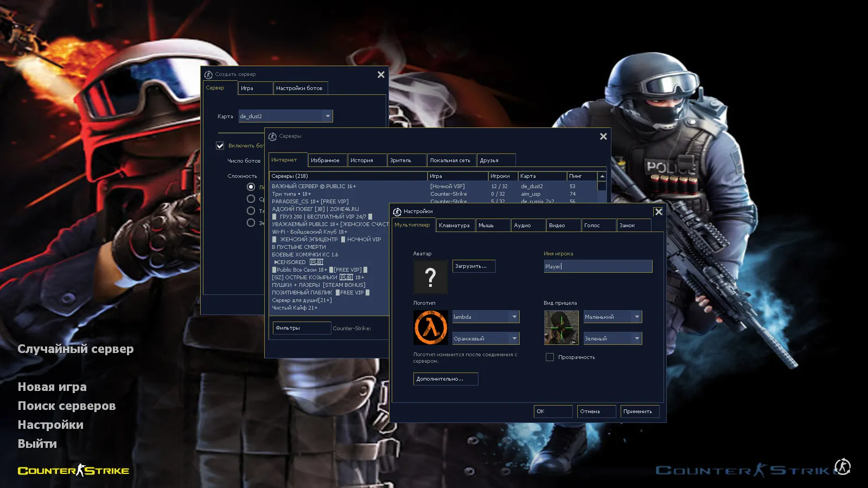Toggle the Включить ботов checkbox
Viewport: 868px width, 488px height.
point(220,145)
